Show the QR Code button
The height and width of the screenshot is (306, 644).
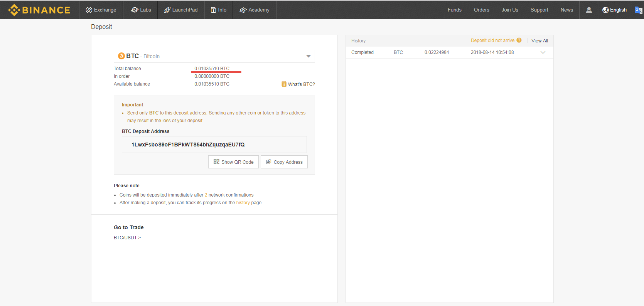click(x=234, y=162)
